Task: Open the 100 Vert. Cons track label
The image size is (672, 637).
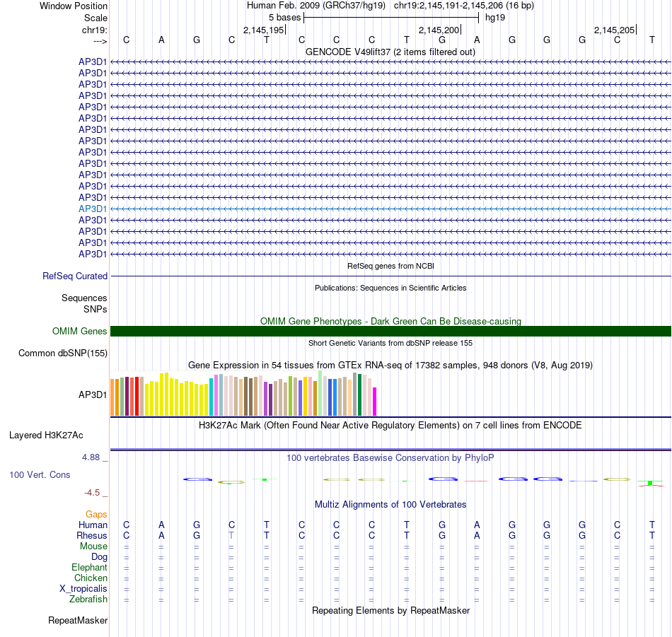Action: click(x=40, y=474)
